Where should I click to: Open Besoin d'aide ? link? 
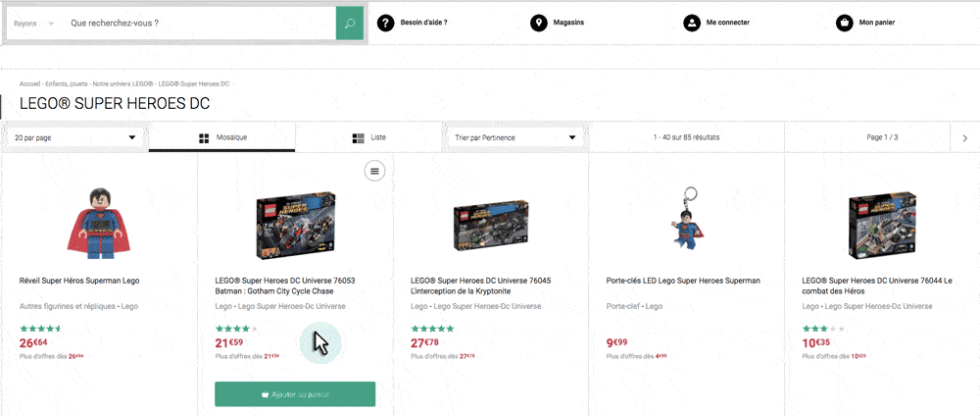[x=423, y=23]
